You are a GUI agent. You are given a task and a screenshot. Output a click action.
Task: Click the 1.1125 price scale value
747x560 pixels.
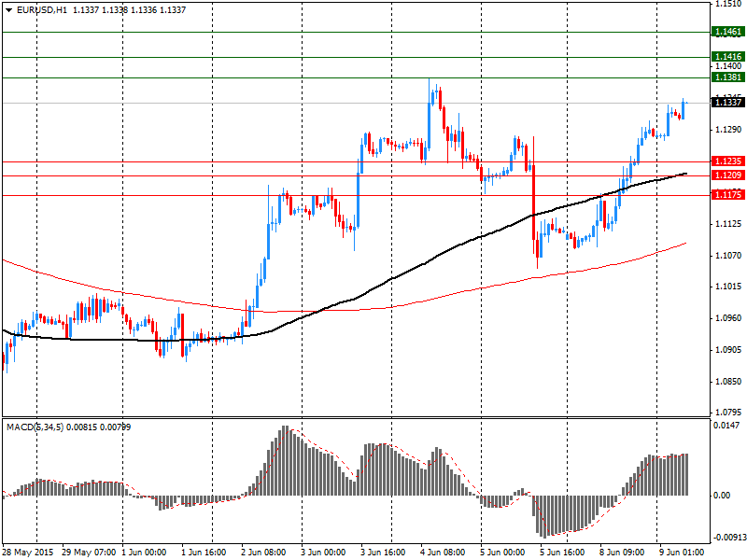tap(728, 224)
